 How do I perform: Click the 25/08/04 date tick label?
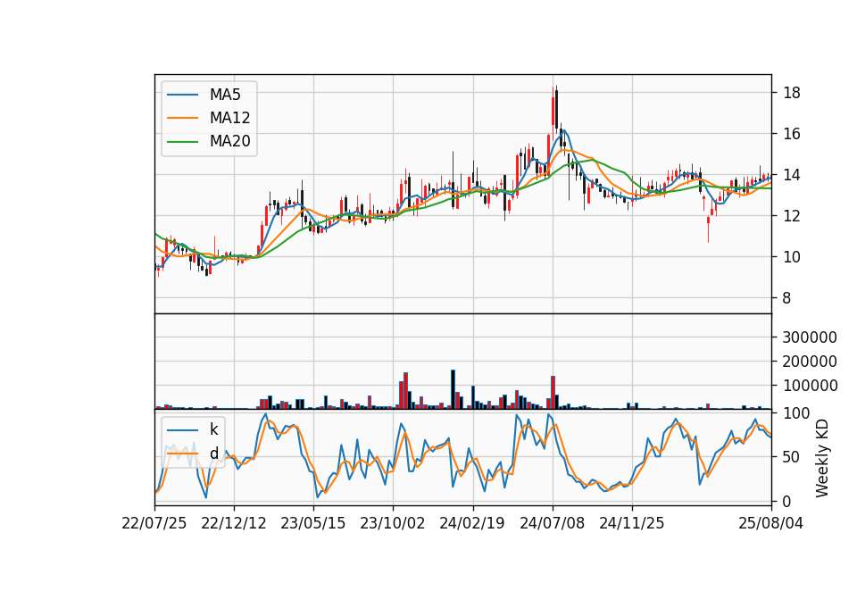pos(771,523)
